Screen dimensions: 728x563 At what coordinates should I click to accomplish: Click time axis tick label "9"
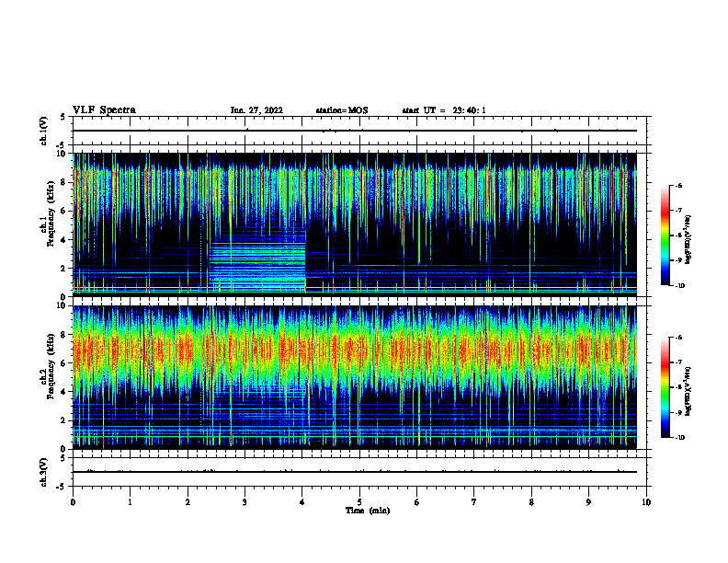point(588,502)
